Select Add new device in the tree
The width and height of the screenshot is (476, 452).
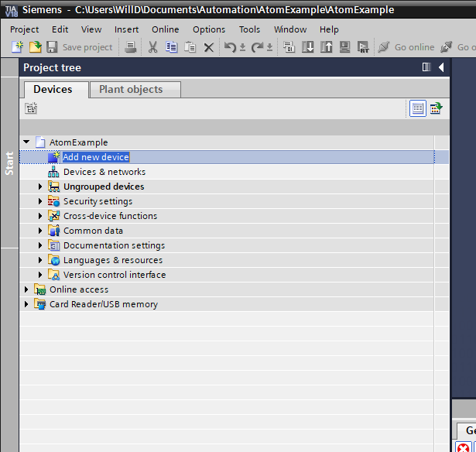pyautogui.click(x=96, y=157)
